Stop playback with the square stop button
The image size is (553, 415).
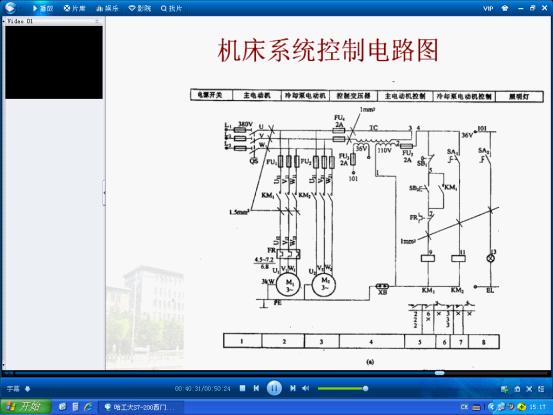pos(242,388)
